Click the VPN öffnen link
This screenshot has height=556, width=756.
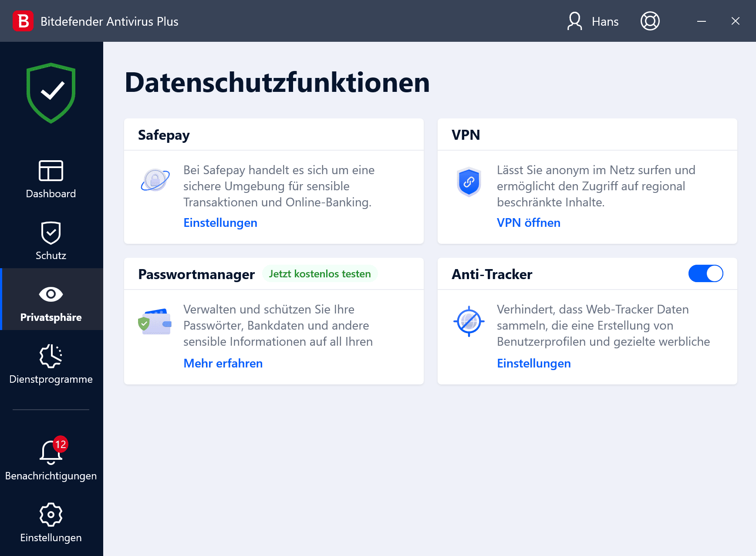click(529, 222)
